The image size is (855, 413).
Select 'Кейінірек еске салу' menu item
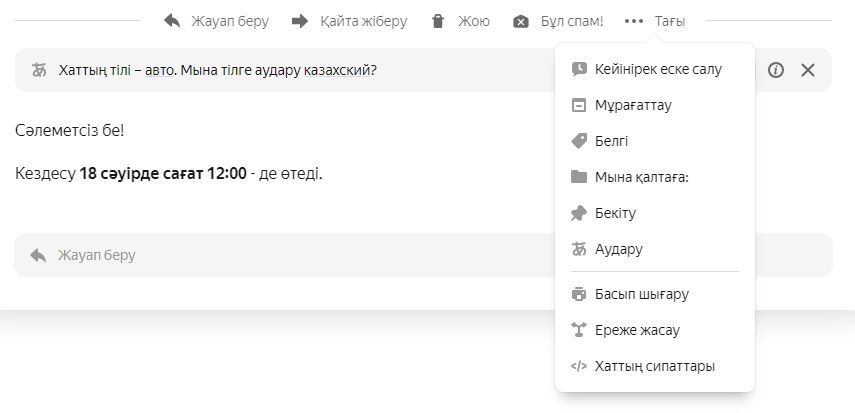tap(657, 69)
